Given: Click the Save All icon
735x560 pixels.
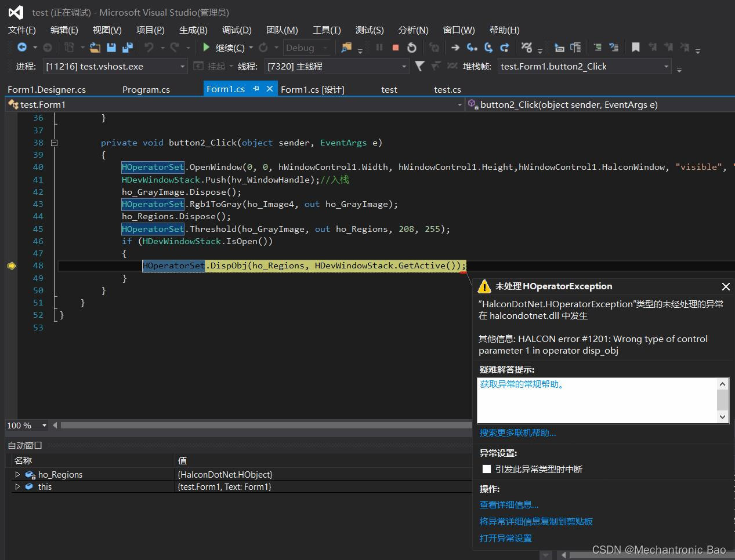Looking at the screenshot, I should (128, 48).
